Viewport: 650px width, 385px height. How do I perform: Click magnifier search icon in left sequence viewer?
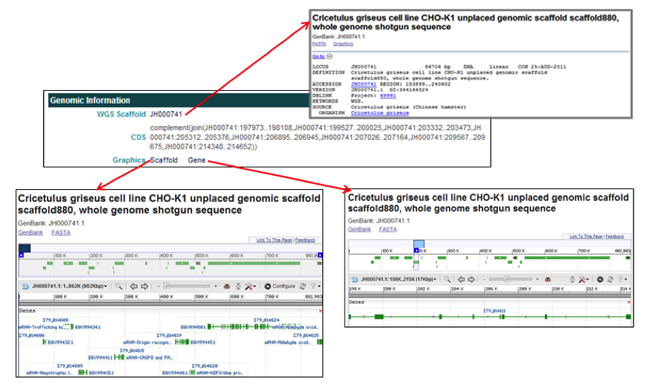click(119, 286)
